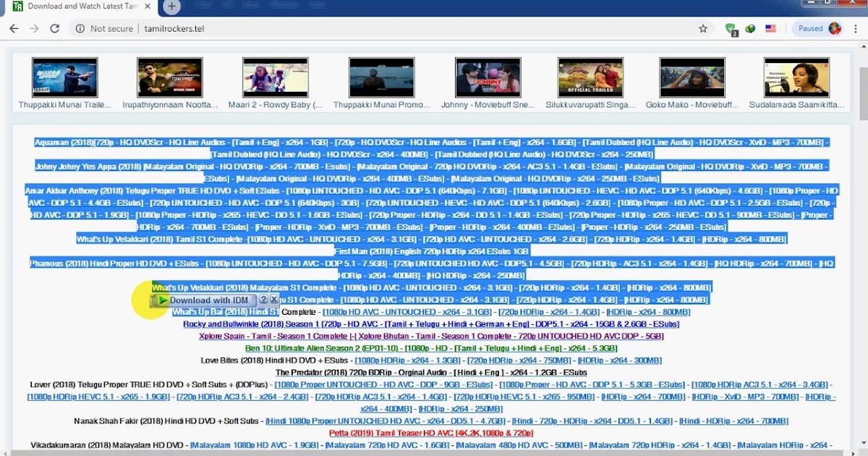
Task: Open the Paused profile button
Action: pos(818,28)
